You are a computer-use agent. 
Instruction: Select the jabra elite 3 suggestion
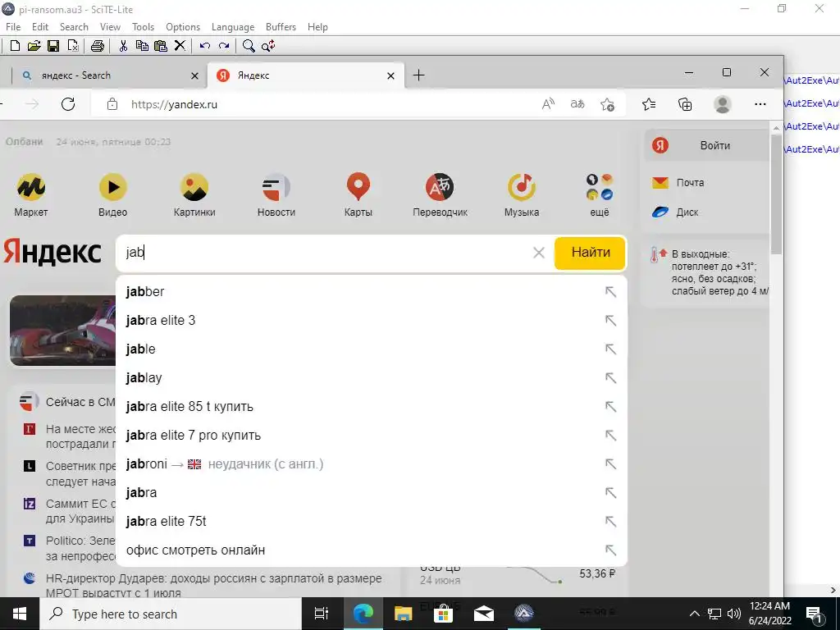click(372, 321)
